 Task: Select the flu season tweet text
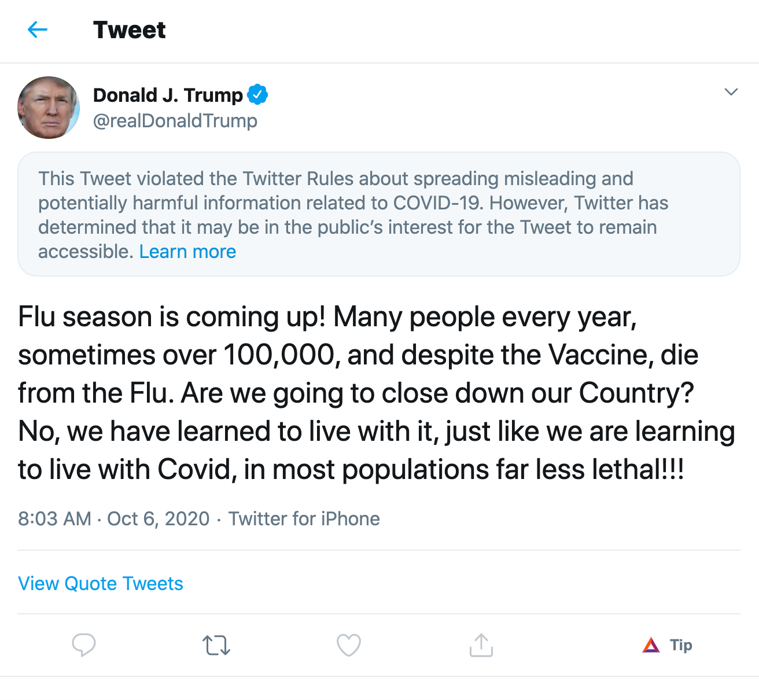[x=377, y=393]
